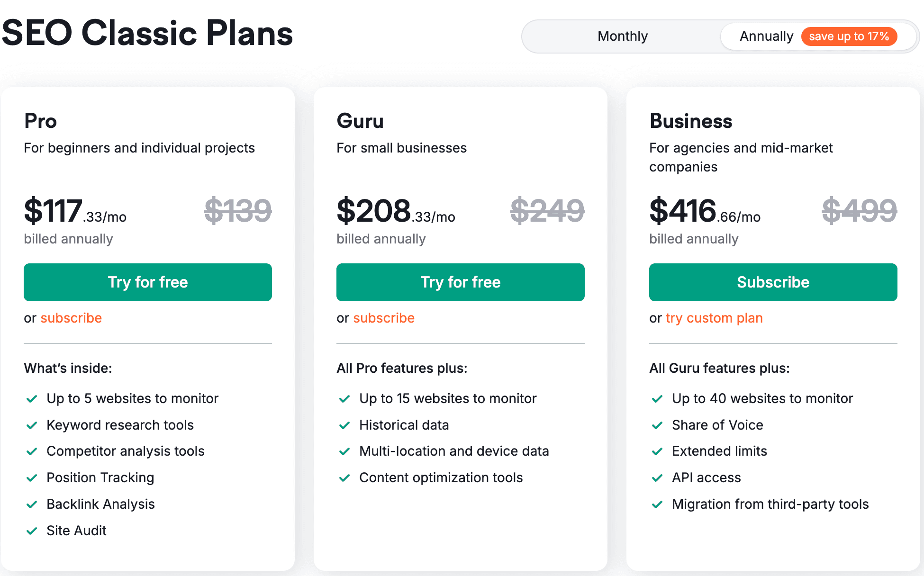Click the checkmark beside Historical data
924x576 pixels.
(344, 425)
